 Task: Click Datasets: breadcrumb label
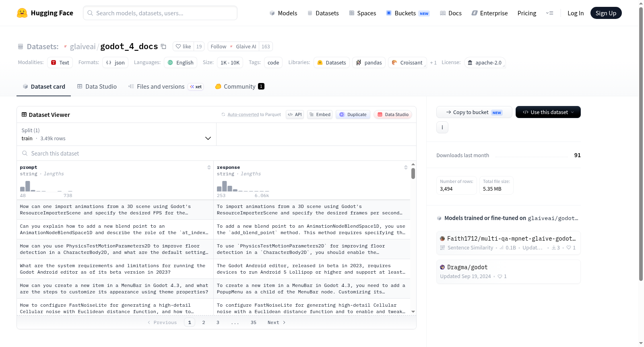43,46
